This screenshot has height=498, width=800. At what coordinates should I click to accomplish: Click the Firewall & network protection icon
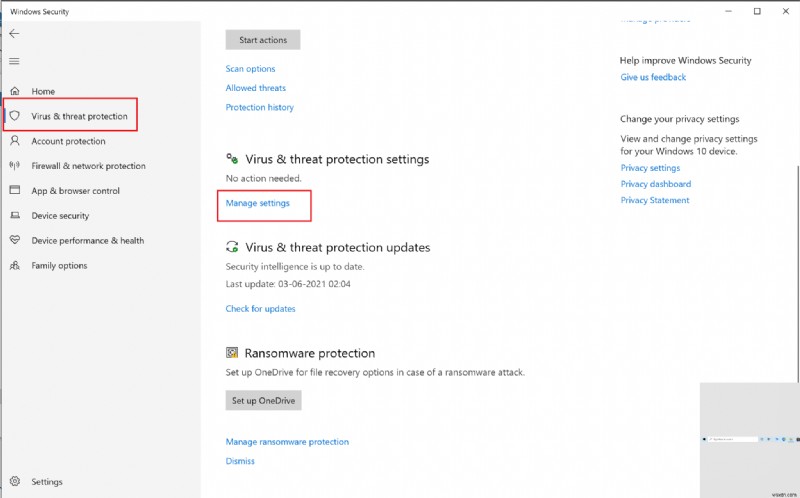point(15,166)
